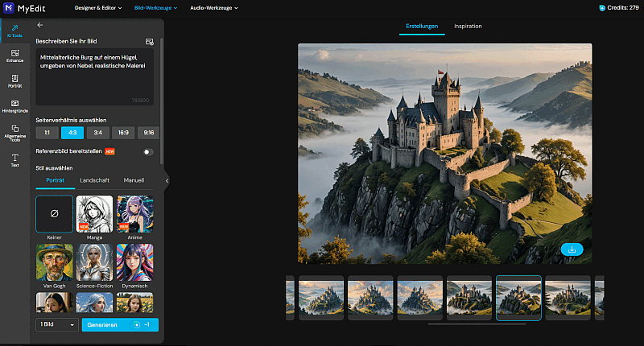Click the image-to-prompt icon beside description

[x=149, y=40]
